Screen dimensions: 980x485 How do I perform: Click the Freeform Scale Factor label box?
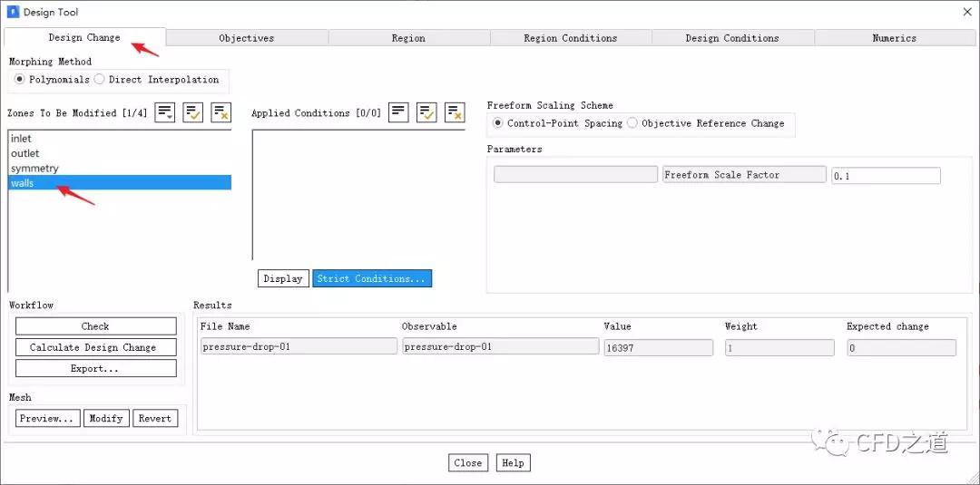tap(744, 175)
